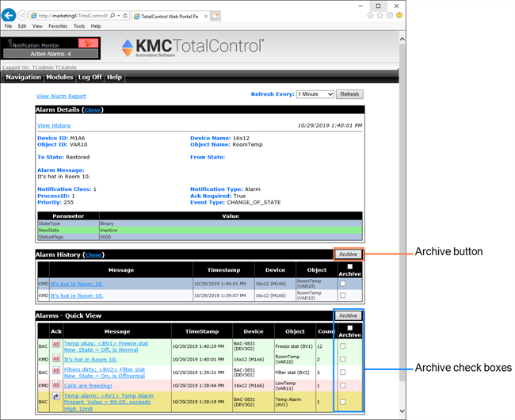Click the vertical scrollbar thumb

click(x=402, y=212)
